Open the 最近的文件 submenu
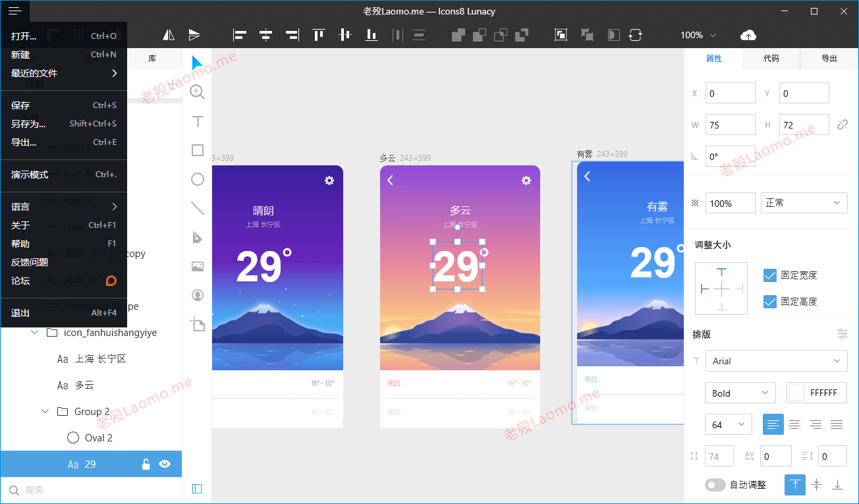 [x=63, y=73]
